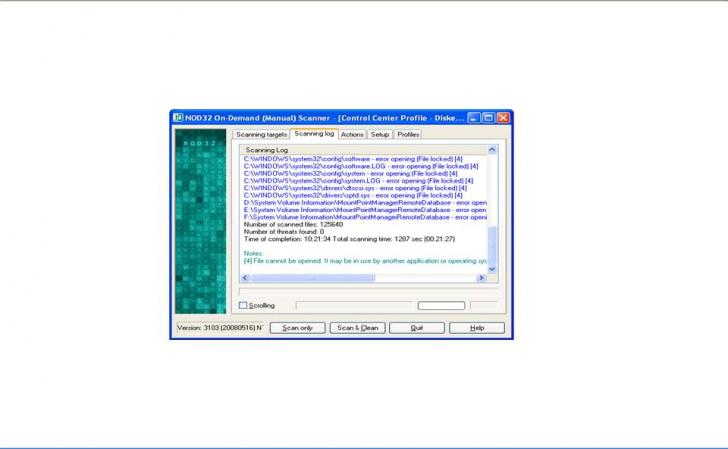Viewport: 728px width, 449px height.
Task: Toggle the Scrolling checkbox
Action: click(x=243, y=305)
